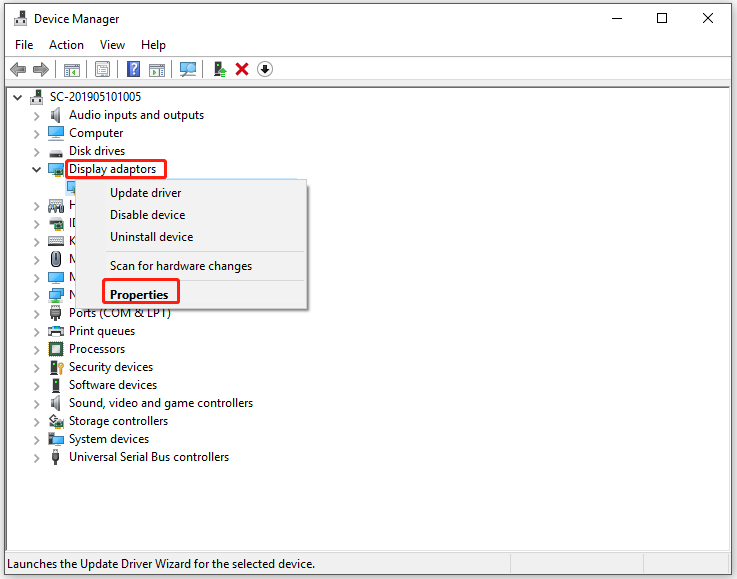Click the Audio inputs and outputs speaker icon
737x579 pixels.
coord(55,115)
